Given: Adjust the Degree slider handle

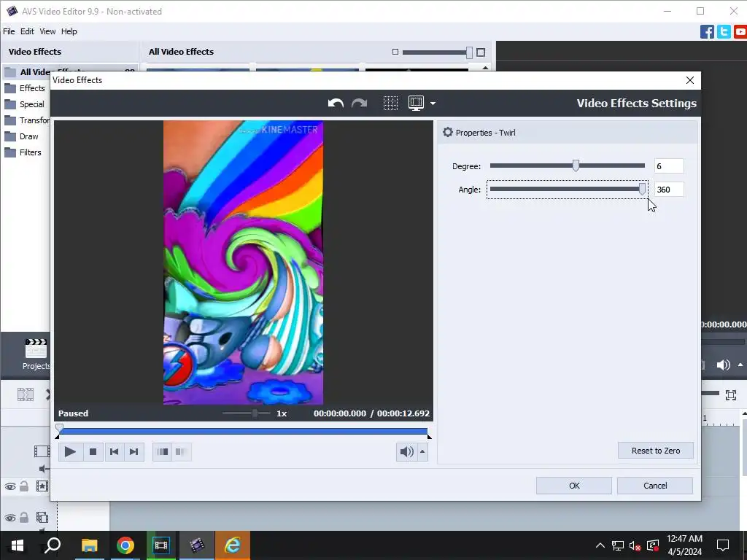Looking at the screenshot, I should click(x=576, y=166).
